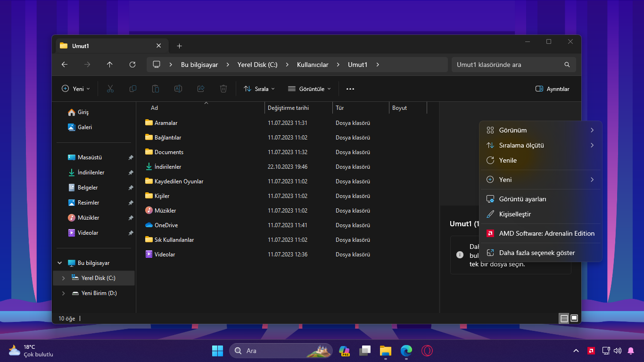
Task: Open Microsoft Edge from taskbar
Action: [406, 351]
